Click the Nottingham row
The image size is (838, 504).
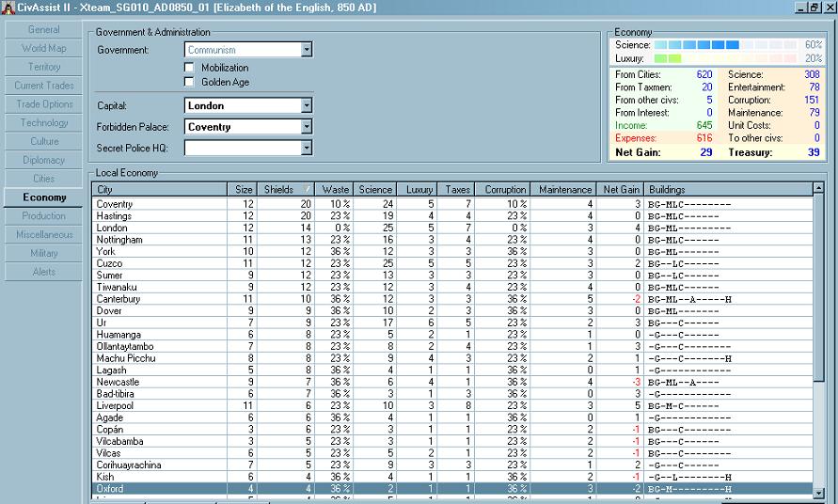452,240
